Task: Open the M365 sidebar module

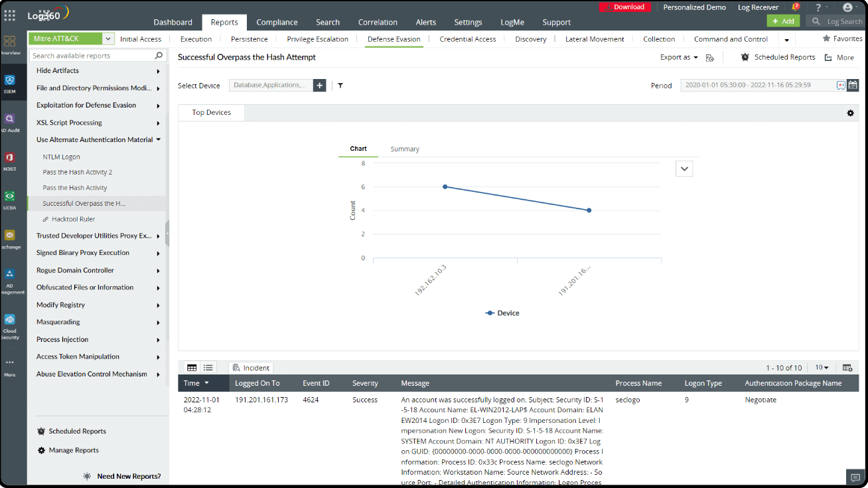Action: (x=9, y=161)
